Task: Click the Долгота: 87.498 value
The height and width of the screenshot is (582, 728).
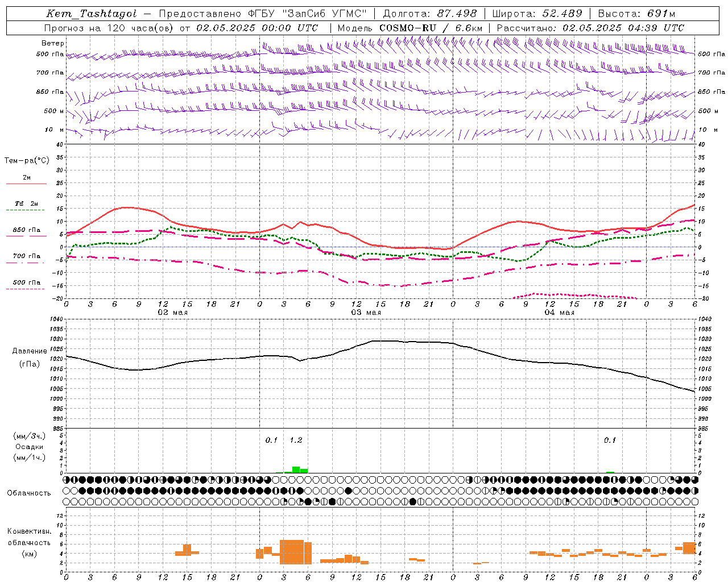Action: tap(429, 14)
